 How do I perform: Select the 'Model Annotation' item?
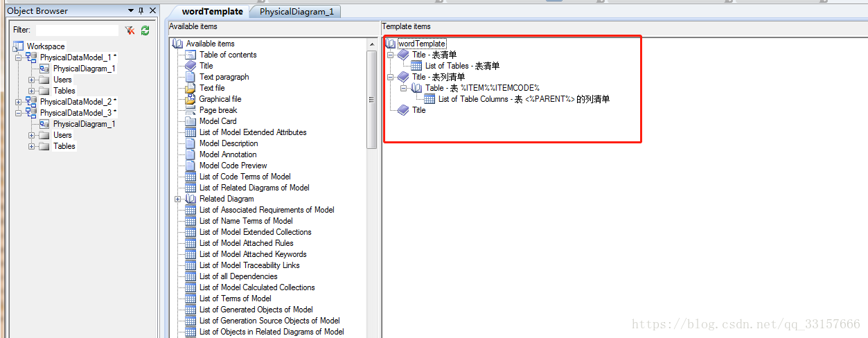[228, 154]
